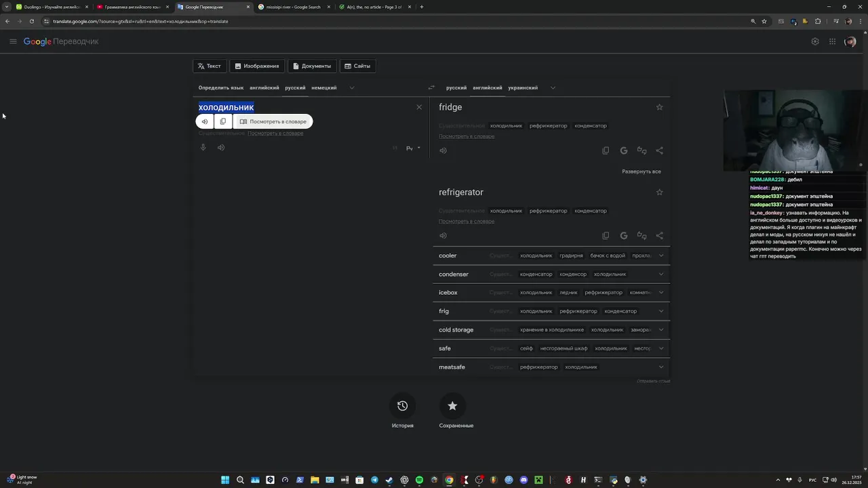Select 'русский' as target language
This screenshot has height=488, width=868.
(456, 87)
